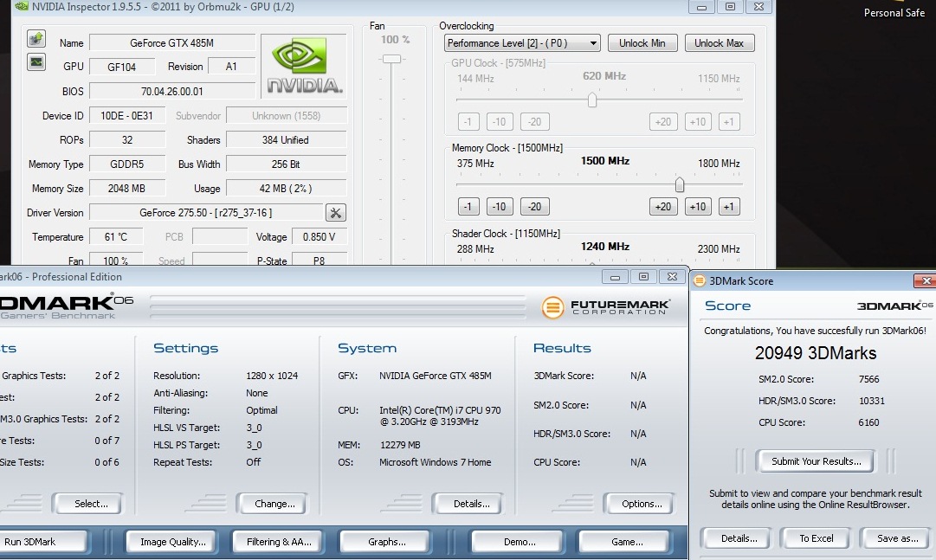The image size is (936, 560).
Task: Click the SM2.0 Score value 7566
Action: tap(868, 379)
